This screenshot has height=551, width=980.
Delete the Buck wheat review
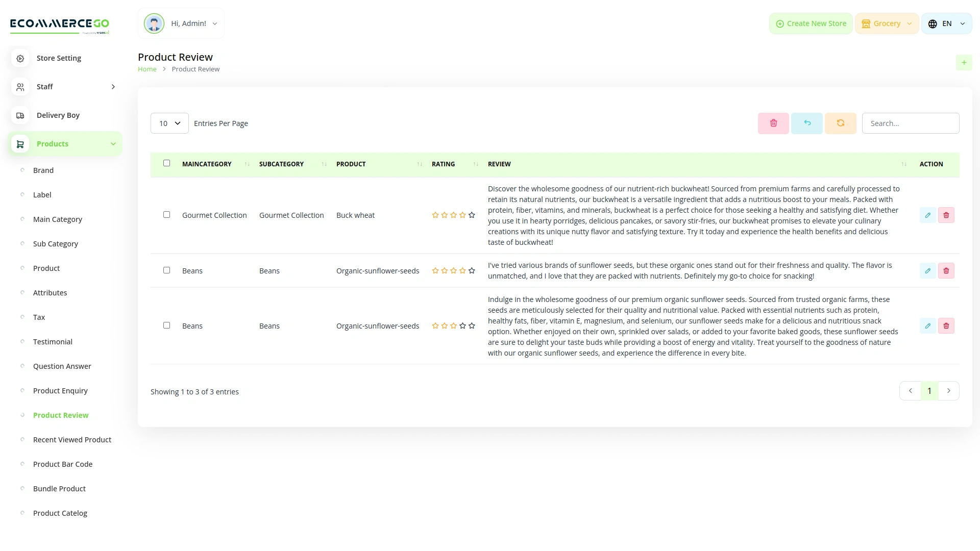coord(946,215)
